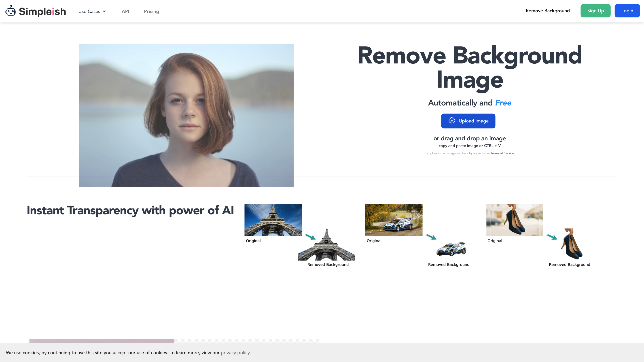644x362 pixels.
Task: Click the Simpleish robot logo icon
Action: tap(11, 11)
